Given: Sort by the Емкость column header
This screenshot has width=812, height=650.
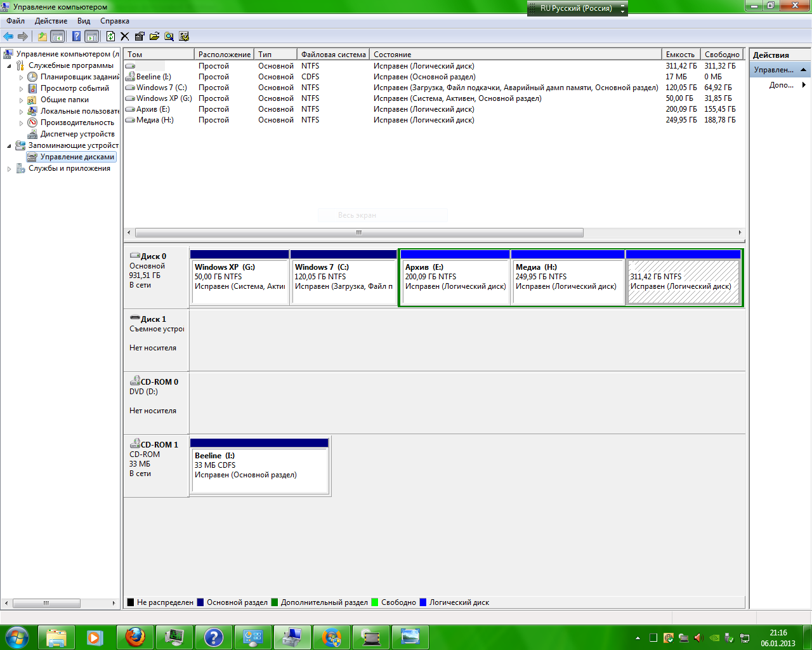Looking at the screenshot, I should point(681,55).
